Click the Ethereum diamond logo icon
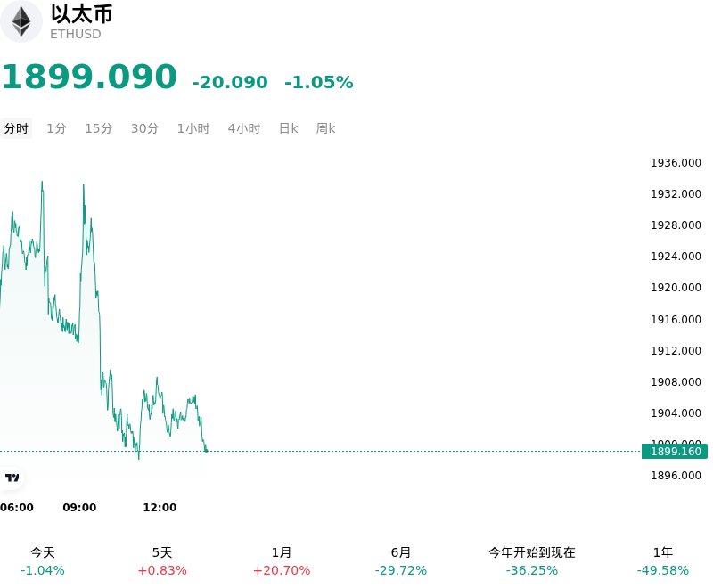The width and height of the screenshot is (713, 588). (x=20, y=21)
